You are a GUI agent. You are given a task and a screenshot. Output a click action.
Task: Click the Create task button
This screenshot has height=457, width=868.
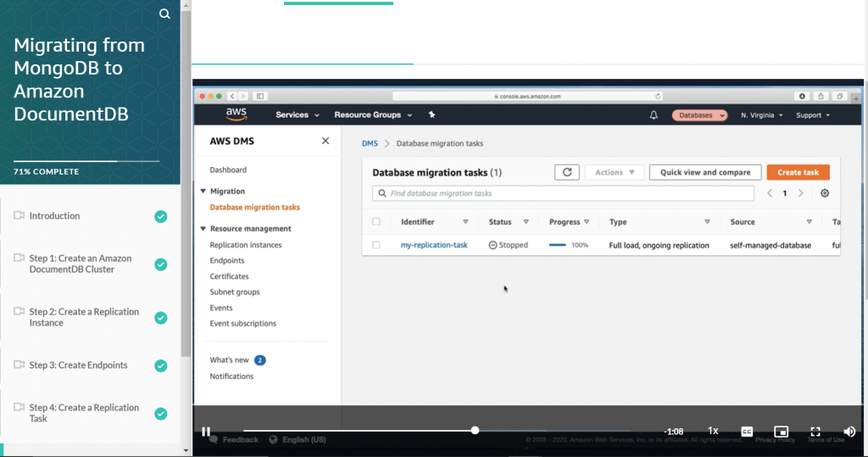click(798, 172)
